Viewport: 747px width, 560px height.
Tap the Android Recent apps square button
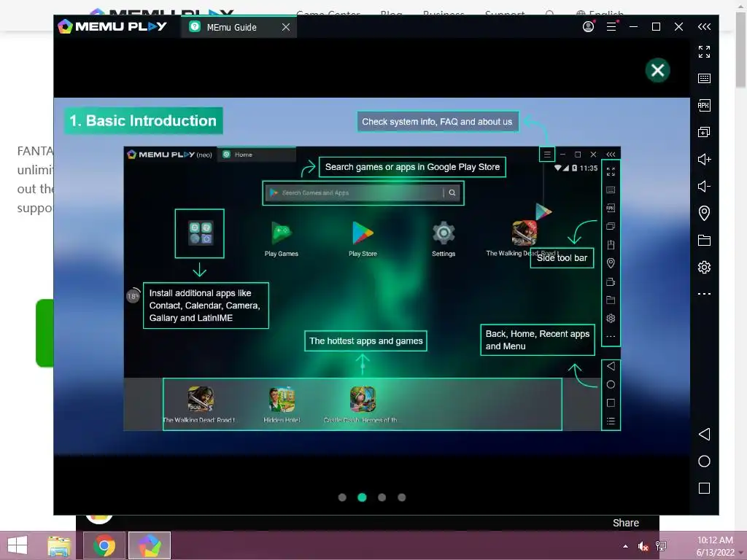point(704,488)
